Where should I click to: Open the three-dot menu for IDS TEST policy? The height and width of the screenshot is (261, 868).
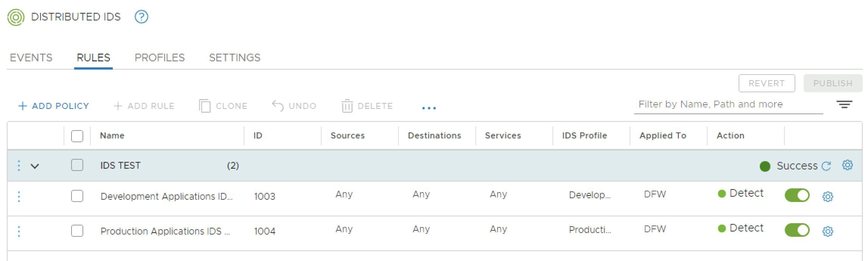(x=19, y=166)
